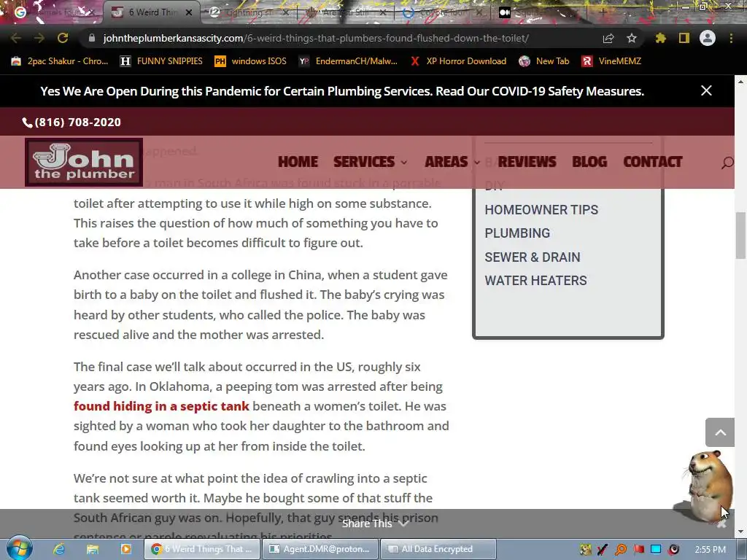Open the share page icon in address bar

[x=608, y=38]
